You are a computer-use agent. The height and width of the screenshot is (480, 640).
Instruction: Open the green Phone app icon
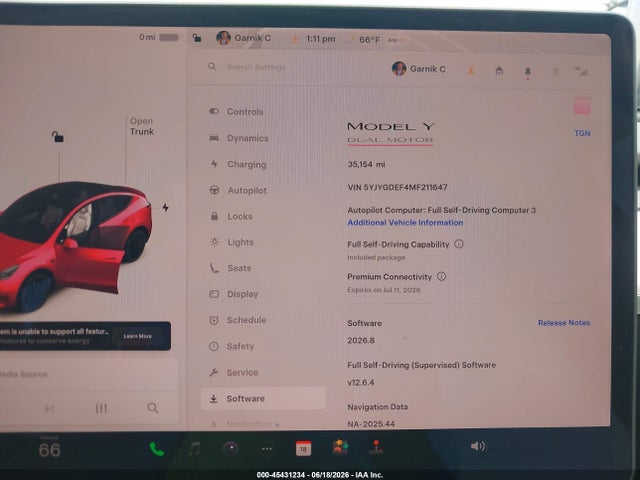(x=157, y=449)
